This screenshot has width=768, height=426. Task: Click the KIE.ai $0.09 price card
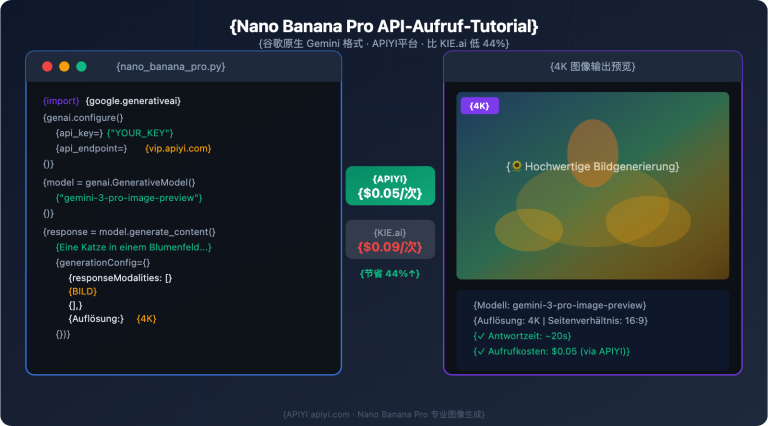click(390, 239)
